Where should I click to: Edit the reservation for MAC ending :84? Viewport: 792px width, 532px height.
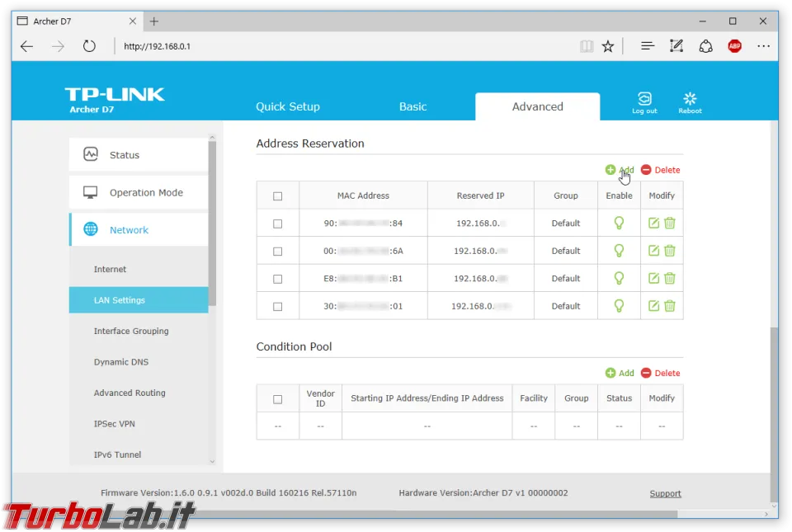click(x=653, y=223)
